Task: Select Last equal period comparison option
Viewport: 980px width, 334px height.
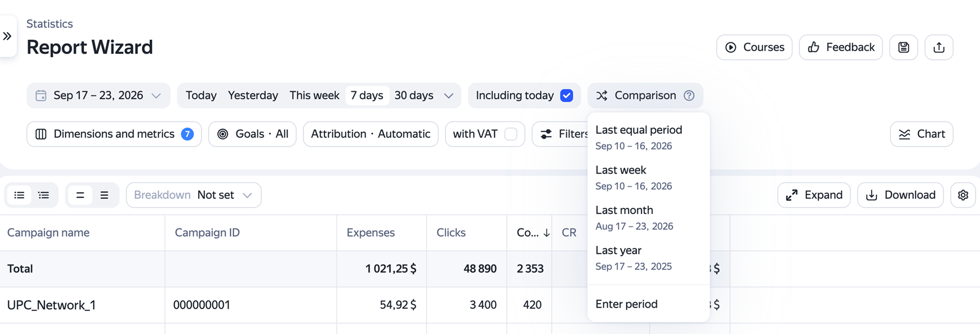Action: coord(649,137)
